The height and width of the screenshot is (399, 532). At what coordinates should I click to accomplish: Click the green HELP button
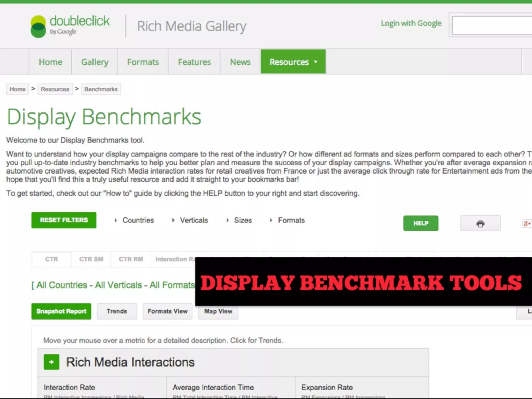point(421,223)
